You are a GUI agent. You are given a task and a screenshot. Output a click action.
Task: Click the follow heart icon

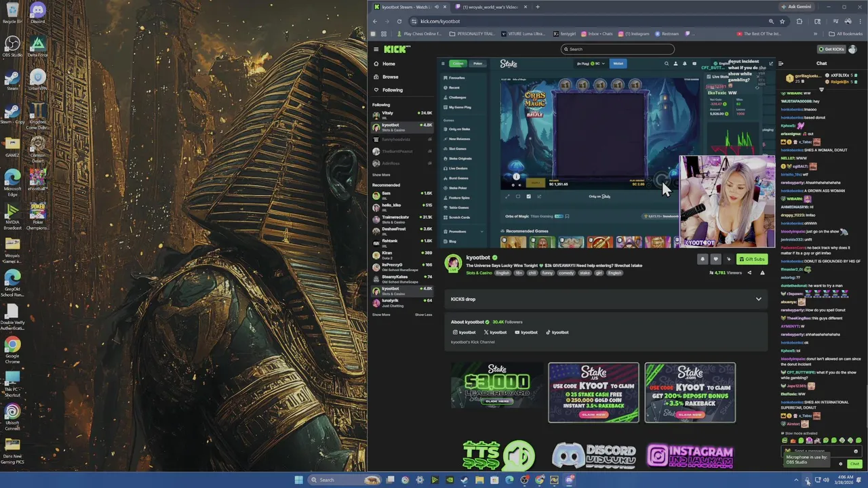coord(715,259)
